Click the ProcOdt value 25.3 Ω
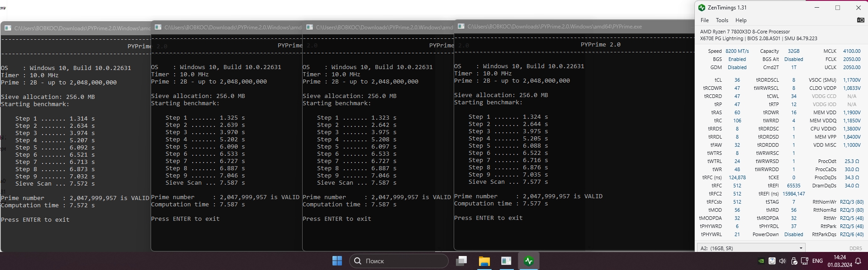The image size is (868, 270). (x=851, y=161)
